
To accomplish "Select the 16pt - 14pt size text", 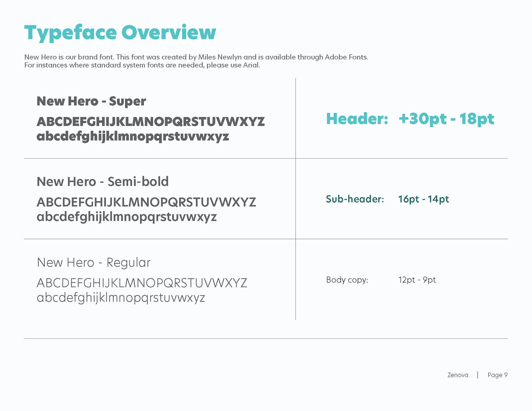I will point(423,199).
